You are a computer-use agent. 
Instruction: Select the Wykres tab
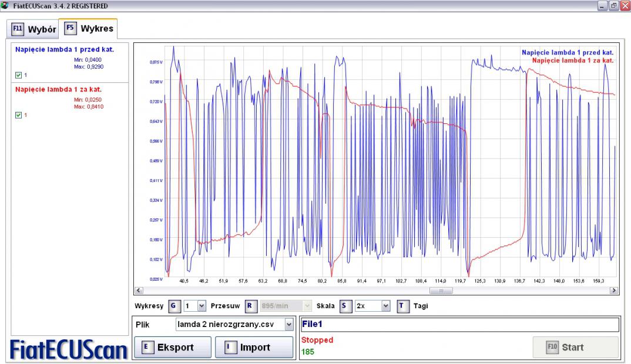[90, 28]
